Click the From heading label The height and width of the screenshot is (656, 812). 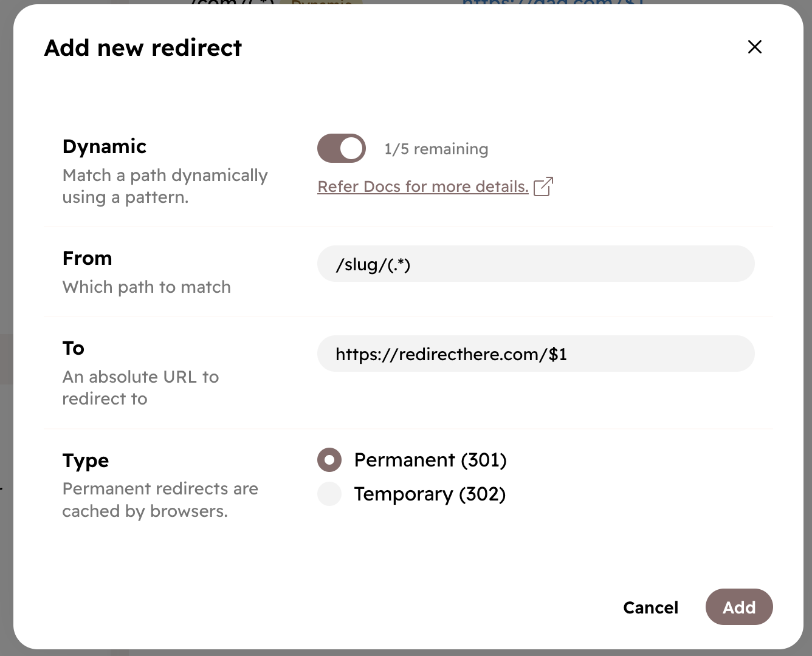point(88,258)
